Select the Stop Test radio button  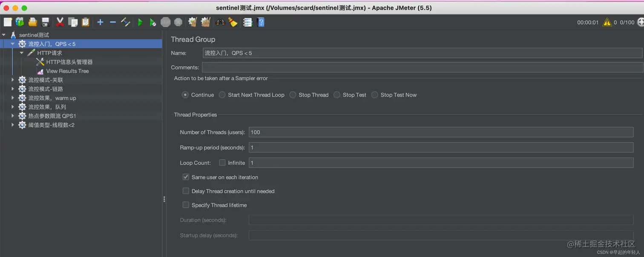click(337, 95)
